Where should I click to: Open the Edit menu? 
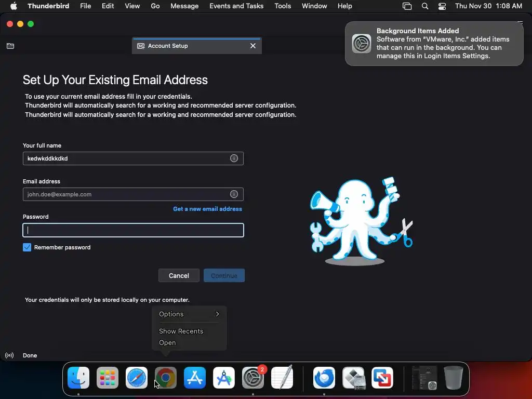coord(108,6)
